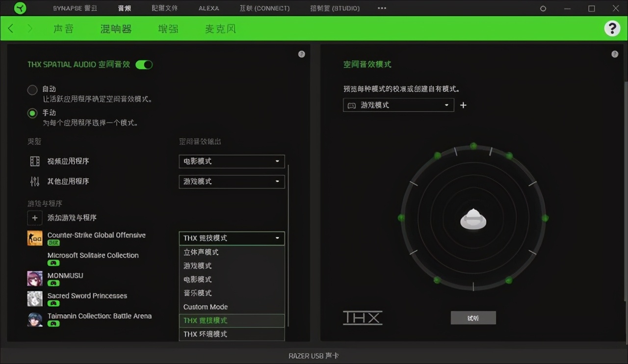The height and width of the screenshot is (364, 628).
Task: Select the 自动 radio button
Action: click(32, 90)
